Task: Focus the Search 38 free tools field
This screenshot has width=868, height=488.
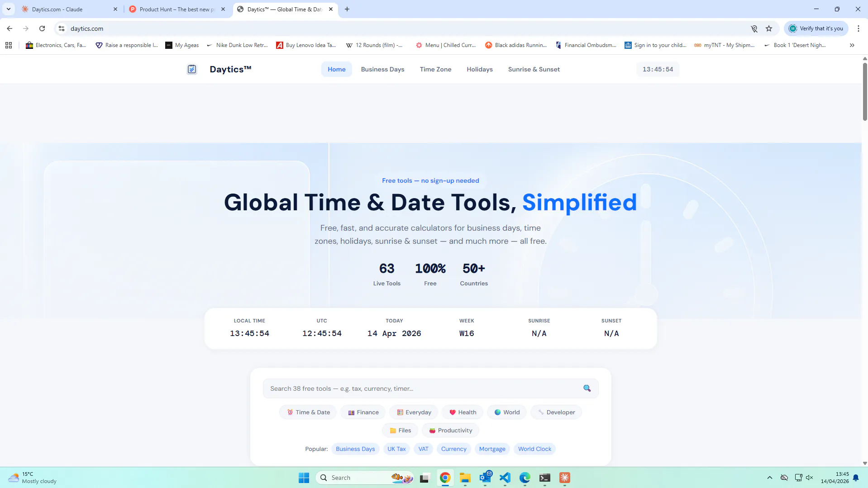Action: pyautogui.click(x=430, y=388)
